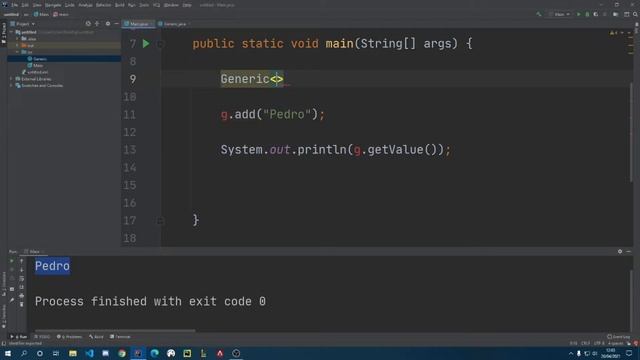640x360 pixels.
Task: Click the up-the-stack-trace arrow in Run panel
Action: coord(22,261)
